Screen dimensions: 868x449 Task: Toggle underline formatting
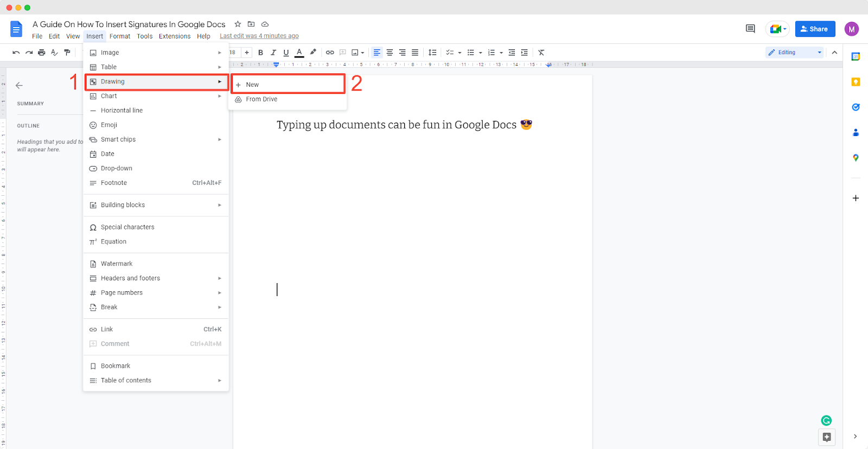coord(286,53)
